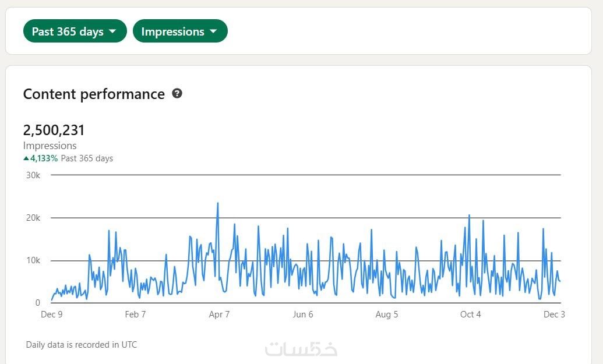Select the Feb 7 axis date label
The image size is (603, 364).
(135, 314)
